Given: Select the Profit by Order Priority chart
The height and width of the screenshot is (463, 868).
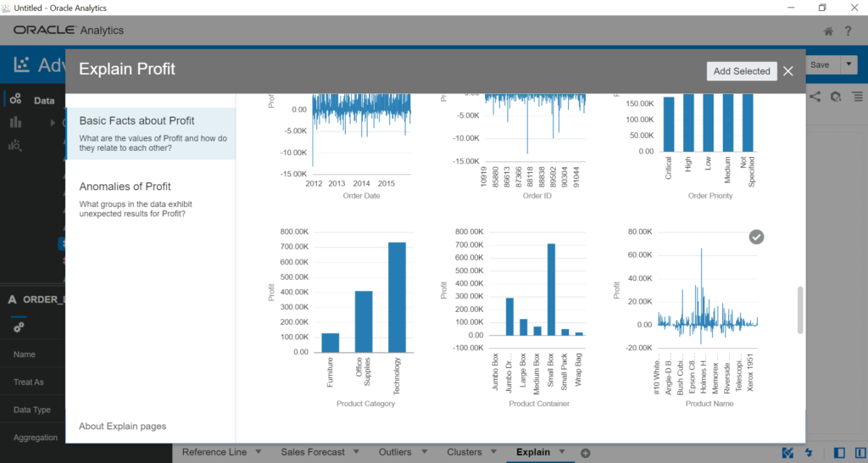Looking at the screenshot, I should tap(687, 147).
